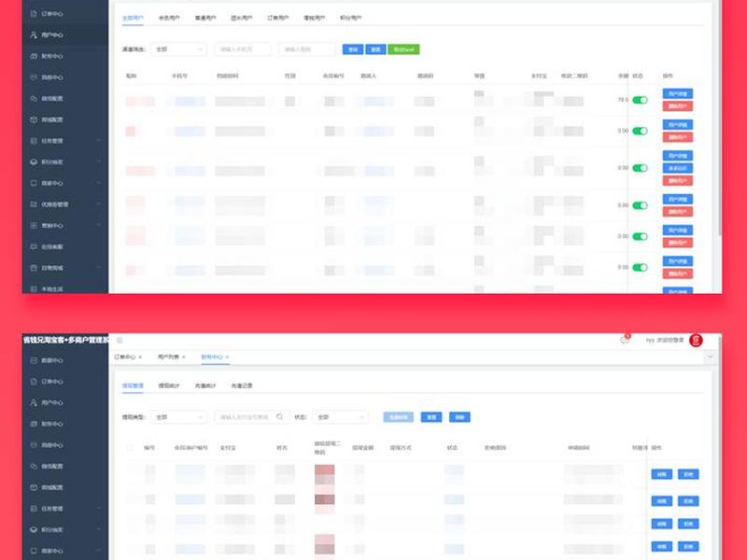Click upper window's vertical scrollbar
747x560 pixels.
coord(718,119)
